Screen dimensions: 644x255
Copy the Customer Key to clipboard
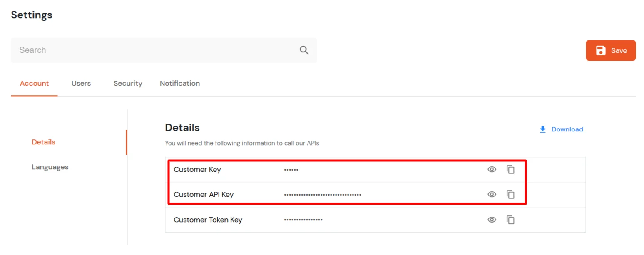pos(511,169)
